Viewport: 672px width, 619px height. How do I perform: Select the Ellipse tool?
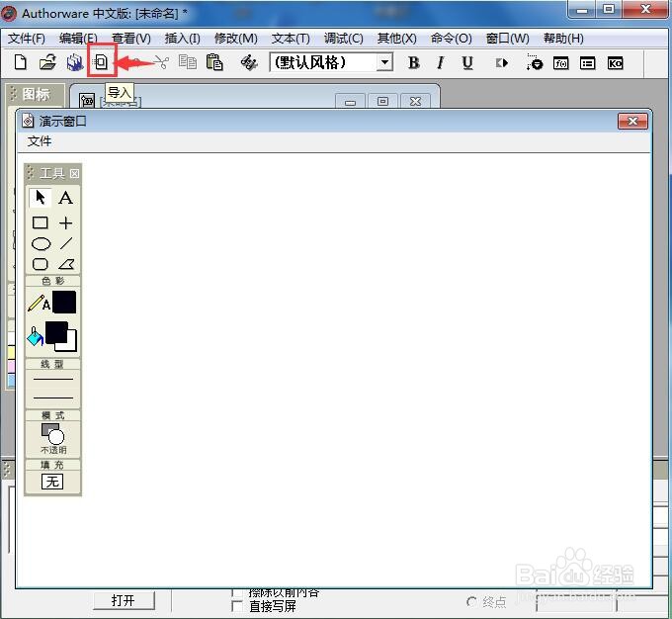pos(42,243)
